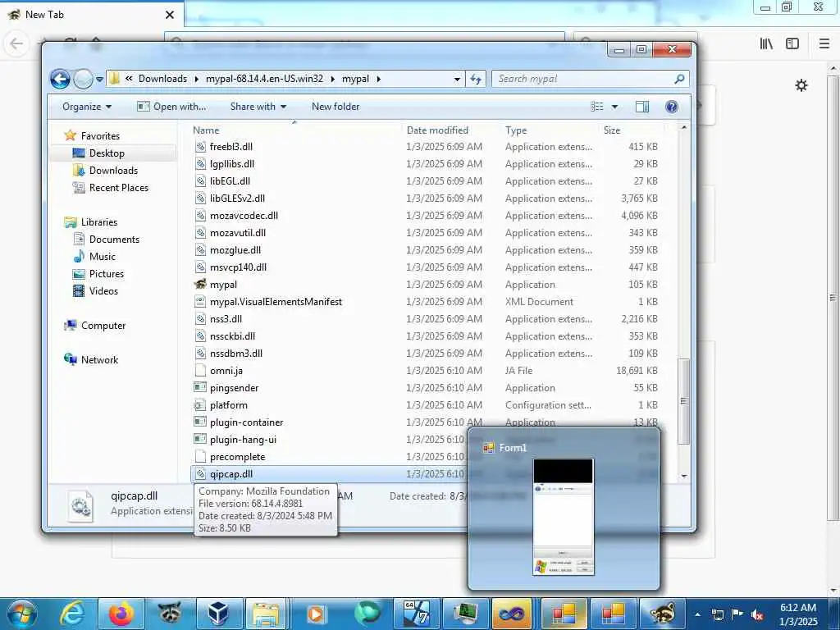Select the platform configuration file icon
Screen dimensions: 840x630
coord(200,405)
